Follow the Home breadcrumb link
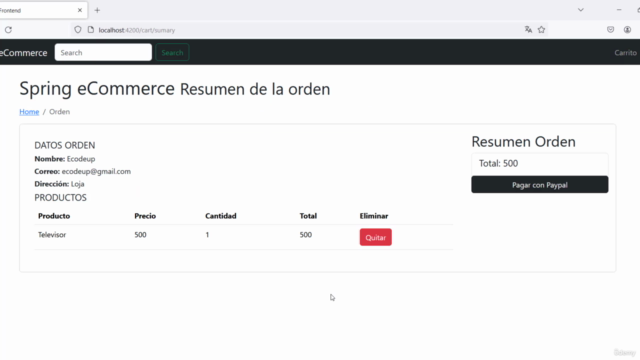Screen dimensions: 640x360 click(x=29, y=112)
